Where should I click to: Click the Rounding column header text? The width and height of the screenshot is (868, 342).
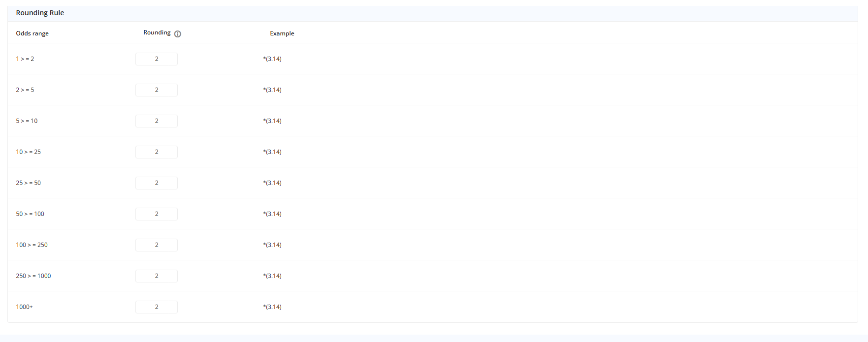[157, 32]
